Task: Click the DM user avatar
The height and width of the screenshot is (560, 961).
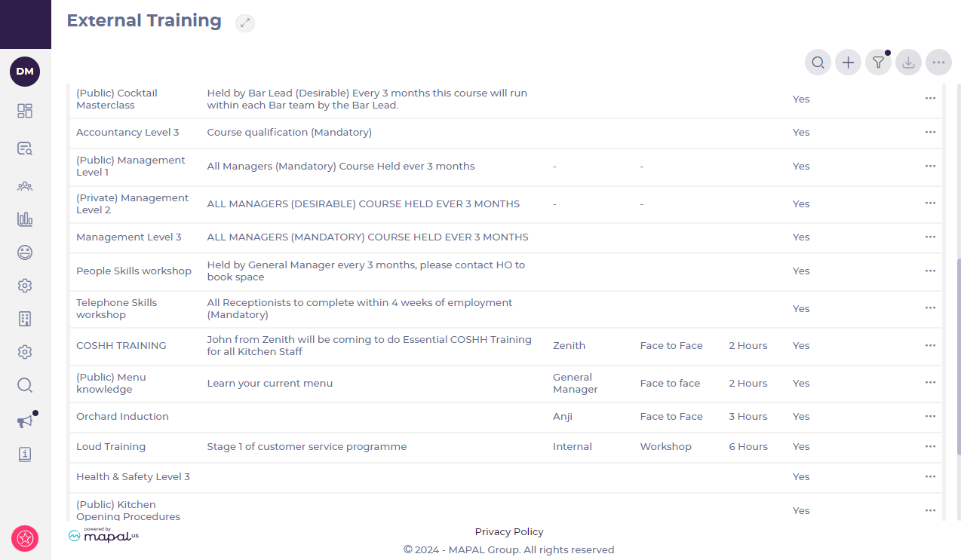Action: [x=25, y=72]
